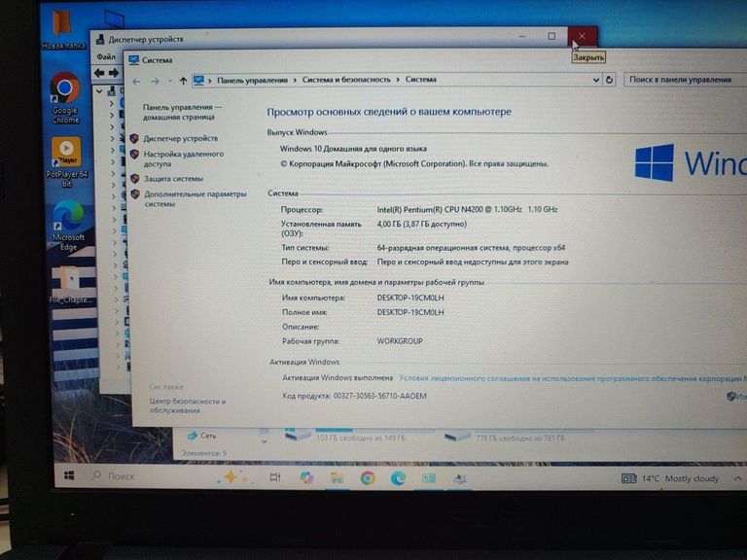
Task: Refresh the System control panel page
Action: pyautogui.click(x=609, y=80)
